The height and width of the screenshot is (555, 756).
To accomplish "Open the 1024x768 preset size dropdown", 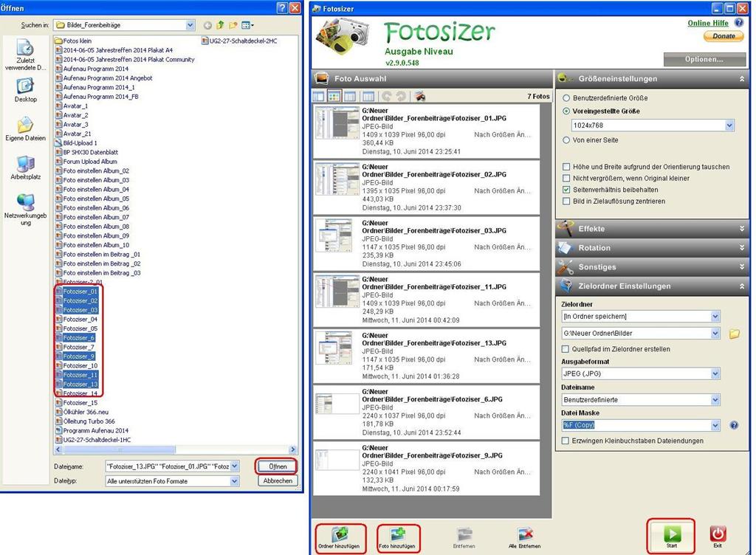I will tap(729, 126).
